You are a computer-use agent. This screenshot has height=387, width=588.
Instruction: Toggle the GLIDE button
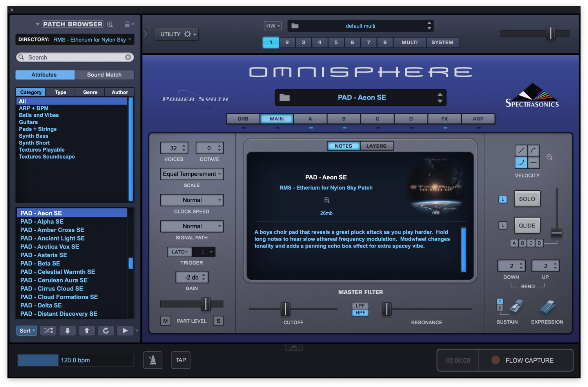pyautogui.click(x=527, y=226)
